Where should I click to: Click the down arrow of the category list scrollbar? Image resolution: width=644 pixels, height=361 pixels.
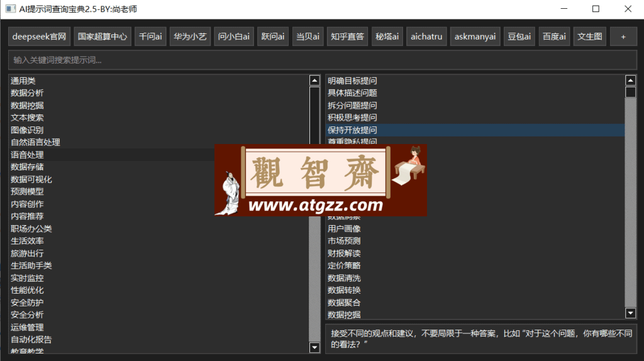click(314, 347)
